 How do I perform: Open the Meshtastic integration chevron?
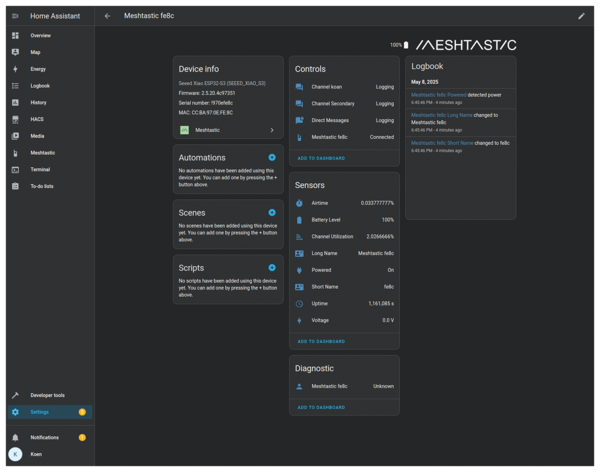(272, 130)
